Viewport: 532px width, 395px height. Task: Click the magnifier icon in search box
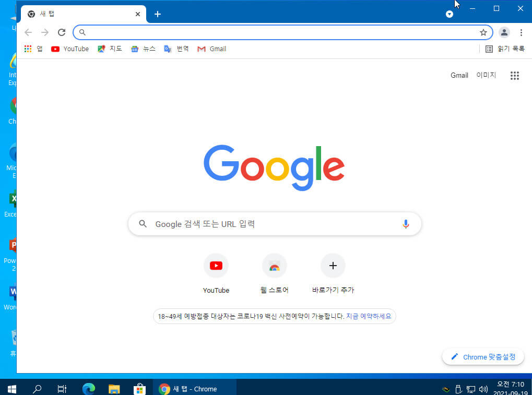(143, 224)
